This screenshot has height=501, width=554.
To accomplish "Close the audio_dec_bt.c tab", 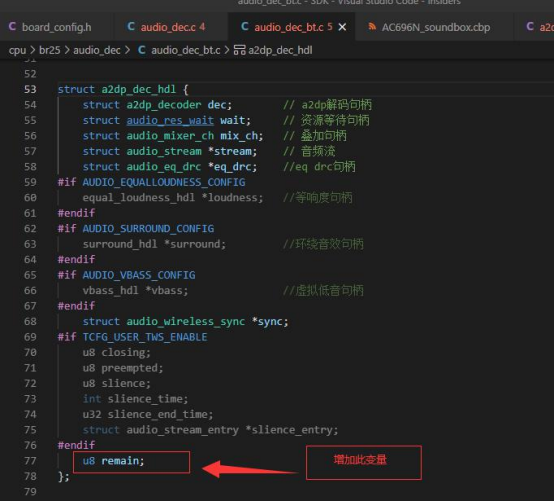I will tap(342, 27).
